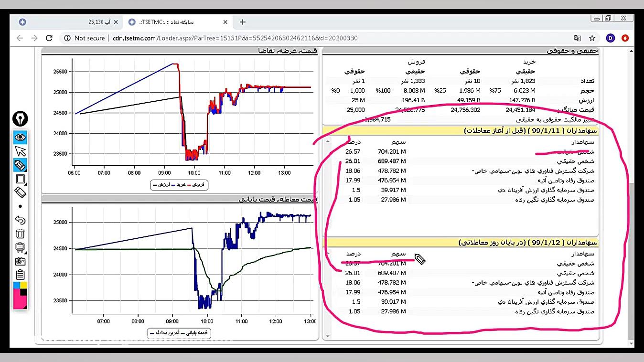
Task: Open the D profile avatar
Action: point(610,38)
